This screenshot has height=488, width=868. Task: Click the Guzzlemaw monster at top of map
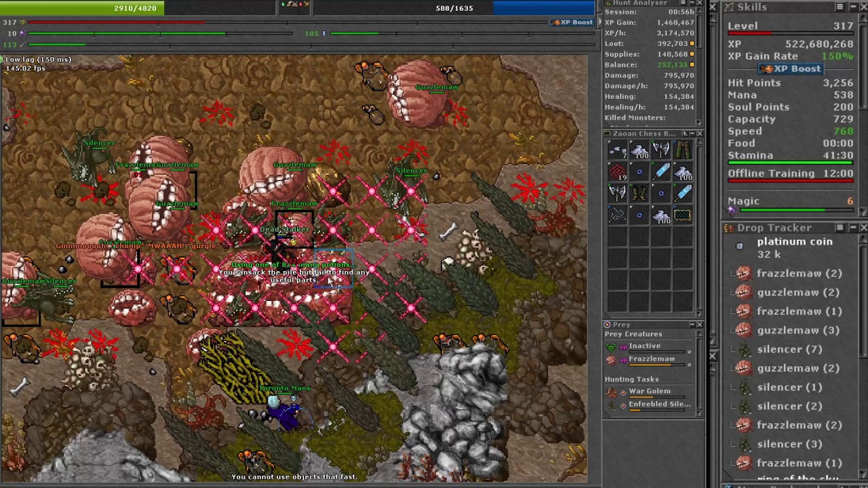point(416,95)
